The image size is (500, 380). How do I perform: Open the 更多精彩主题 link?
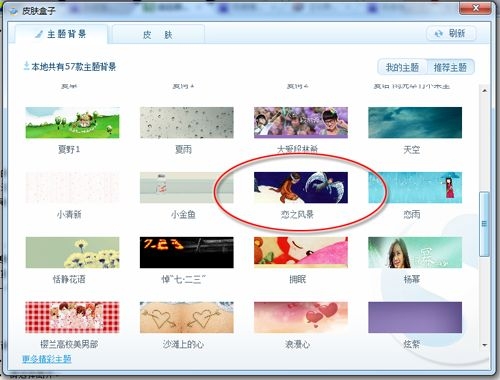[47, 359]
